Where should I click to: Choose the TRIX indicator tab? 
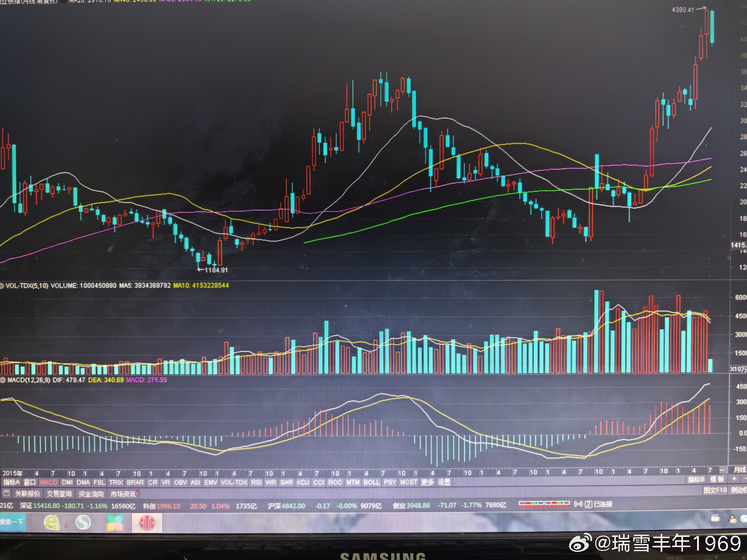coord(116,482)
